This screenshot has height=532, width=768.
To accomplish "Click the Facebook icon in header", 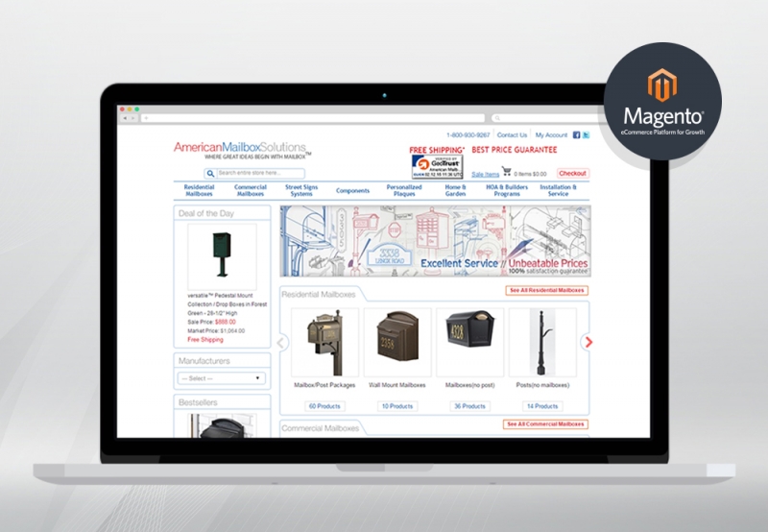I will 577,135.
